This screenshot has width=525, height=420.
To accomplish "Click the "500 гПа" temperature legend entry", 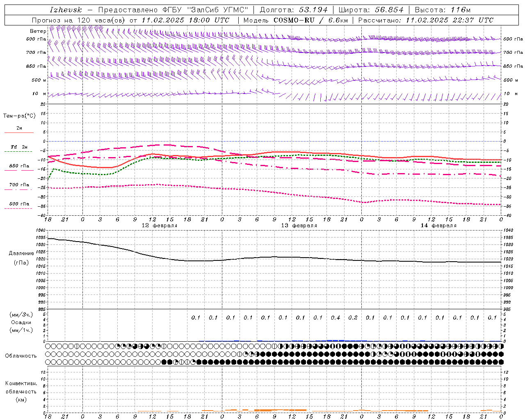I will [19, 203].
